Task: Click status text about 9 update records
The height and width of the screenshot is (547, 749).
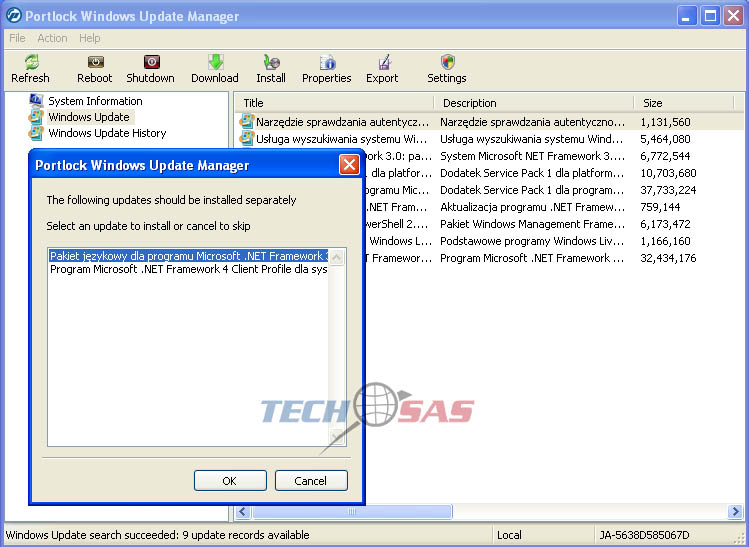Action: click(158, 535)
